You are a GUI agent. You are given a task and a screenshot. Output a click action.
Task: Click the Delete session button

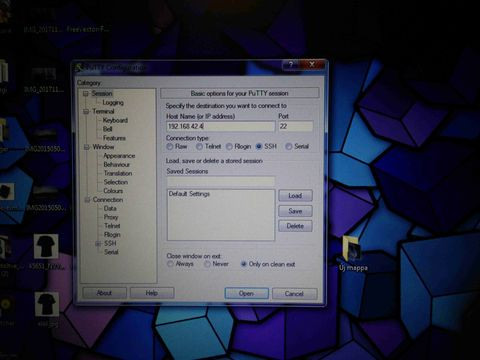coord(295,226)
